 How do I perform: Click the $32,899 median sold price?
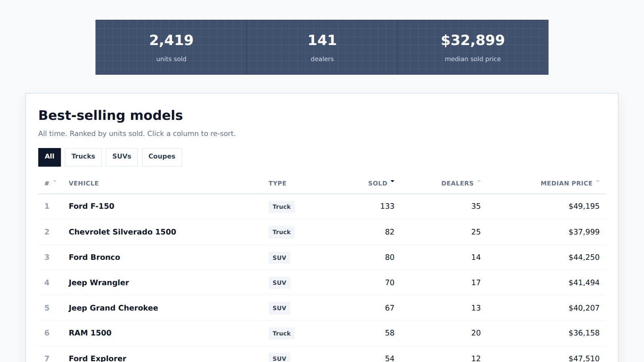[x=473, y=47]
